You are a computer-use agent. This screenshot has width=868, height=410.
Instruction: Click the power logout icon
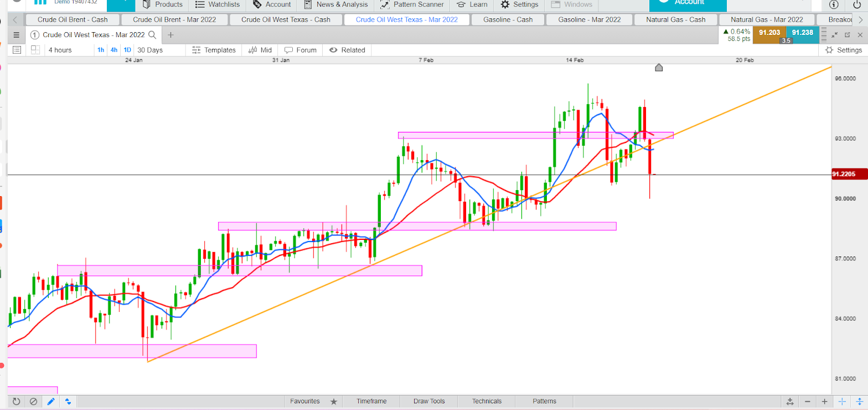click(x=857, y=4)
